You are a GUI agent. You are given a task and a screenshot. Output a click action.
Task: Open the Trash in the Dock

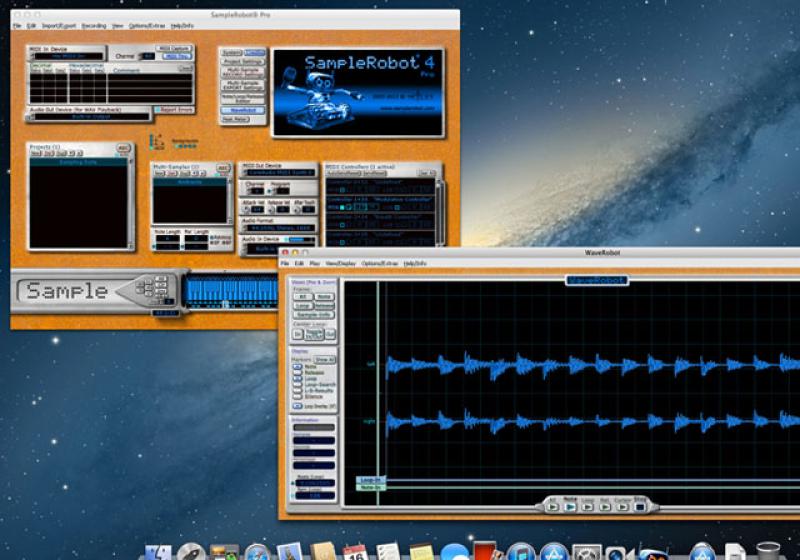pos(769,552)
